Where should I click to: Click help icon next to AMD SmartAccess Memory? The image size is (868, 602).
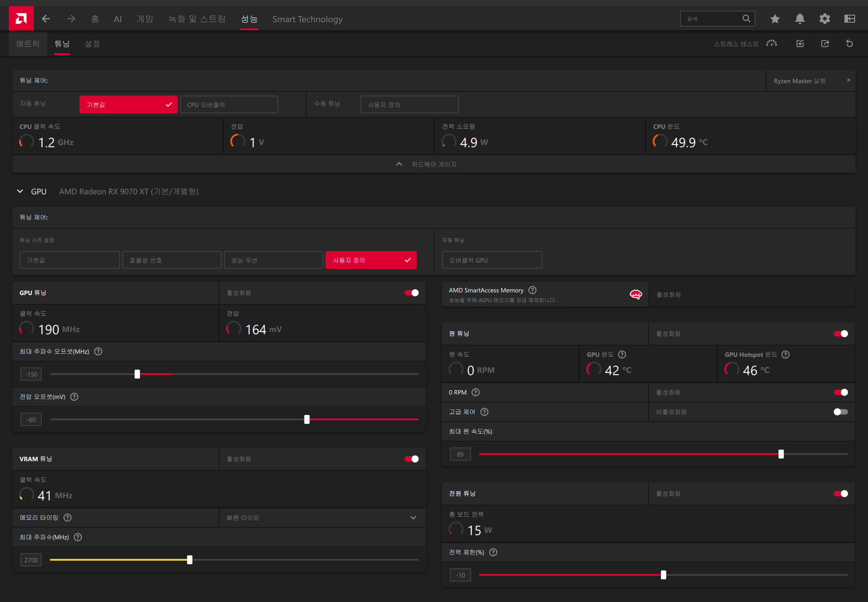click(532, 290)
